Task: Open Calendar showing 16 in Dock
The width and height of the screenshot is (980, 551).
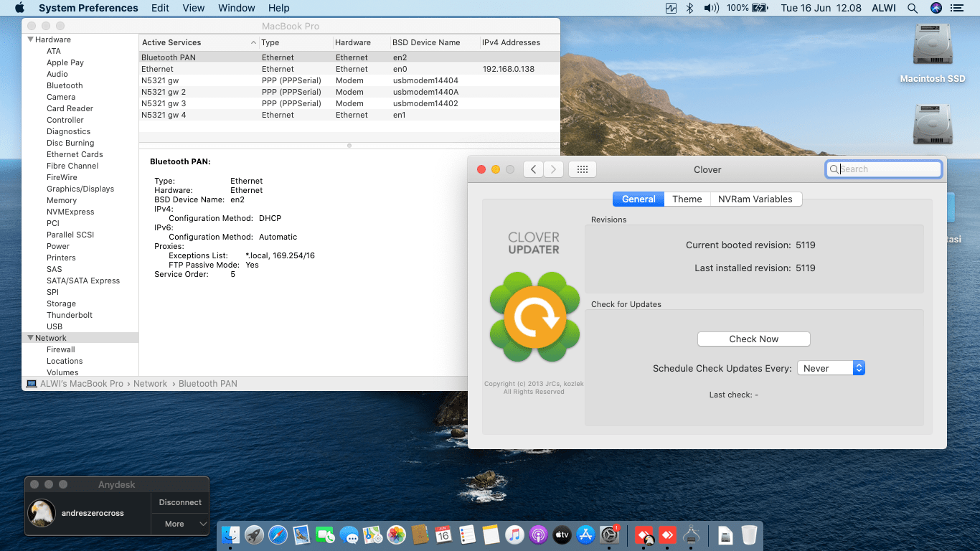Action: coord(443,534)
